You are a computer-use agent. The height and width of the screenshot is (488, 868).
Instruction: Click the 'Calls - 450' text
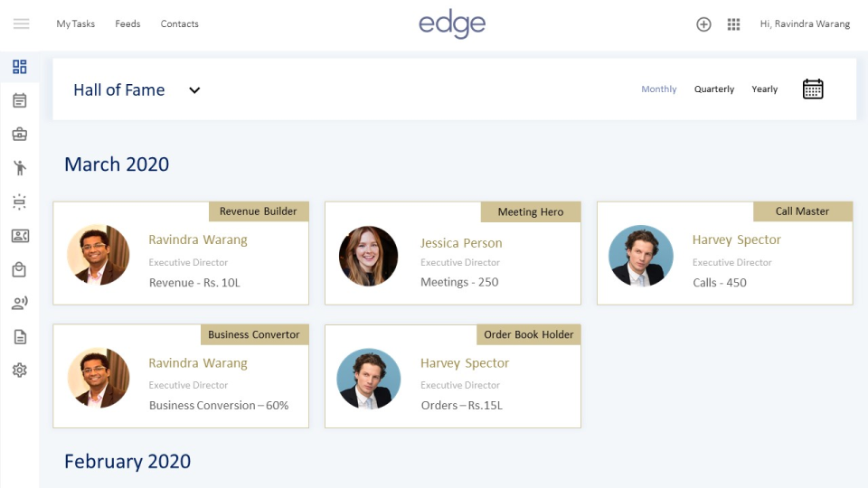[720, 283]
